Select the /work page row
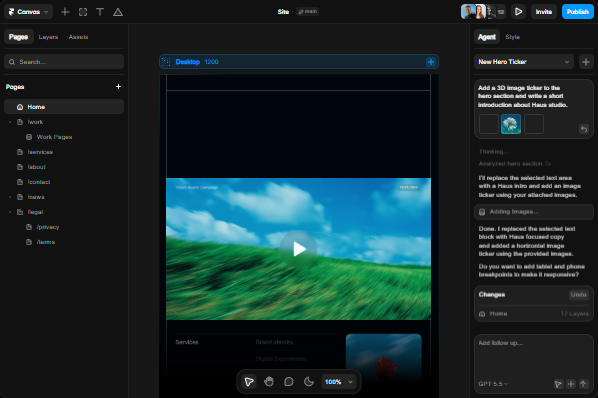 [x=64, y=122]
